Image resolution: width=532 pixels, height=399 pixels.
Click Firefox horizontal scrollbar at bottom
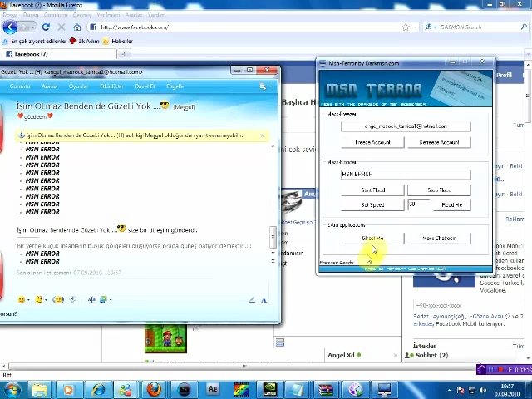click(x=244, y=367)
